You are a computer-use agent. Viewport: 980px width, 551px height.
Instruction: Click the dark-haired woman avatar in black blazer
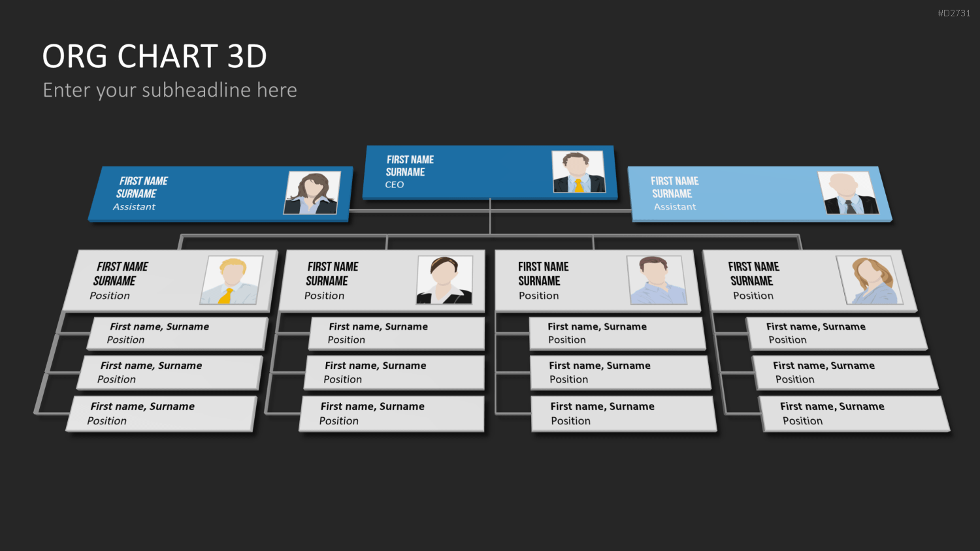(444, 280)
